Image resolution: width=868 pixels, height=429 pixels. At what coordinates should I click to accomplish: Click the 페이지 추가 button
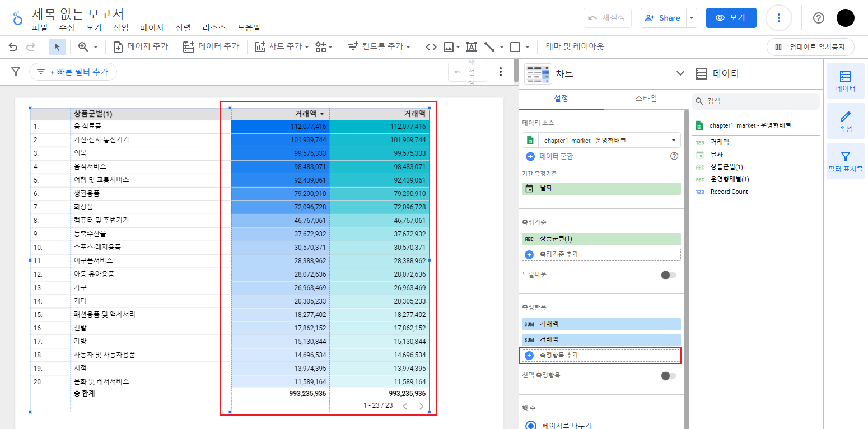click(x=141, y=47)
